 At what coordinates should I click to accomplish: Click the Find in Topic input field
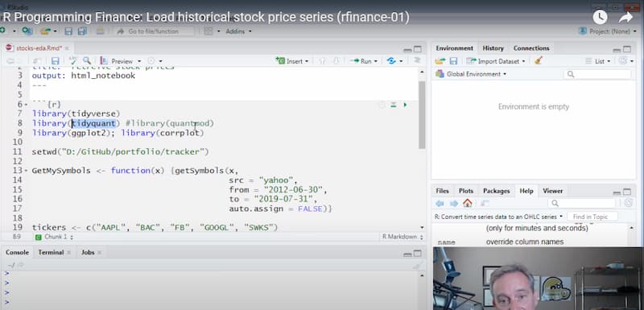click(592, 217)
